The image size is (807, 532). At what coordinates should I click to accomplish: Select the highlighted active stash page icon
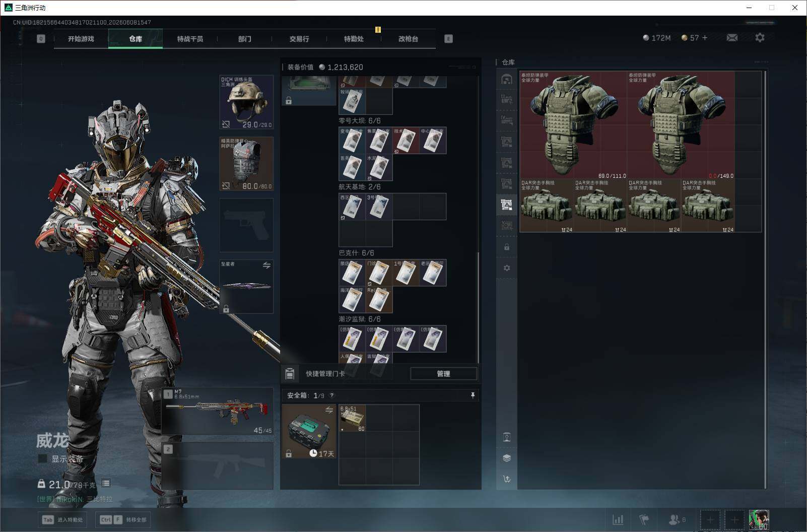click(507, 205)
